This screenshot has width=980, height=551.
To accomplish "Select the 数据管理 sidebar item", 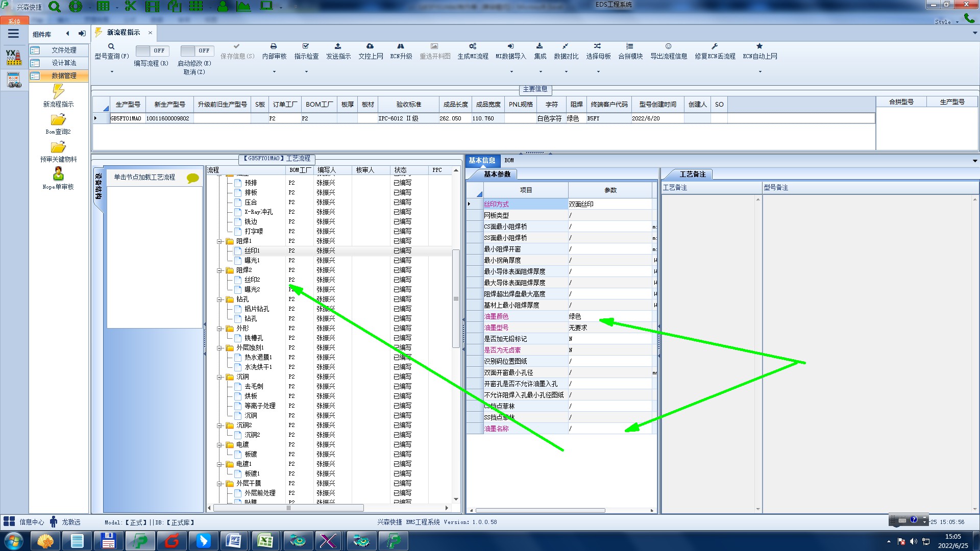I will click(x=63, y=76).
